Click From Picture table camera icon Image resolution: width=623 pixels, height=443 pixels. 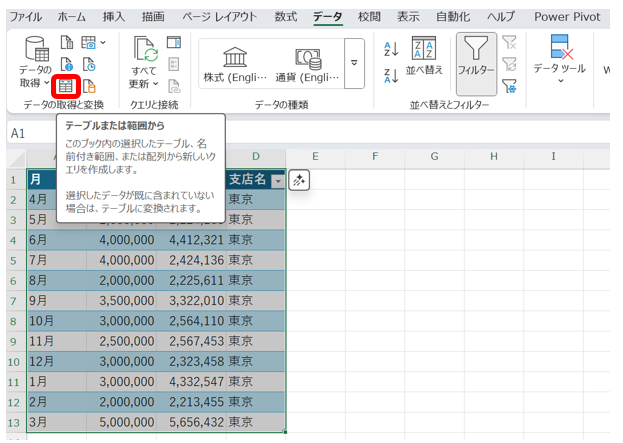click(88, 42)
